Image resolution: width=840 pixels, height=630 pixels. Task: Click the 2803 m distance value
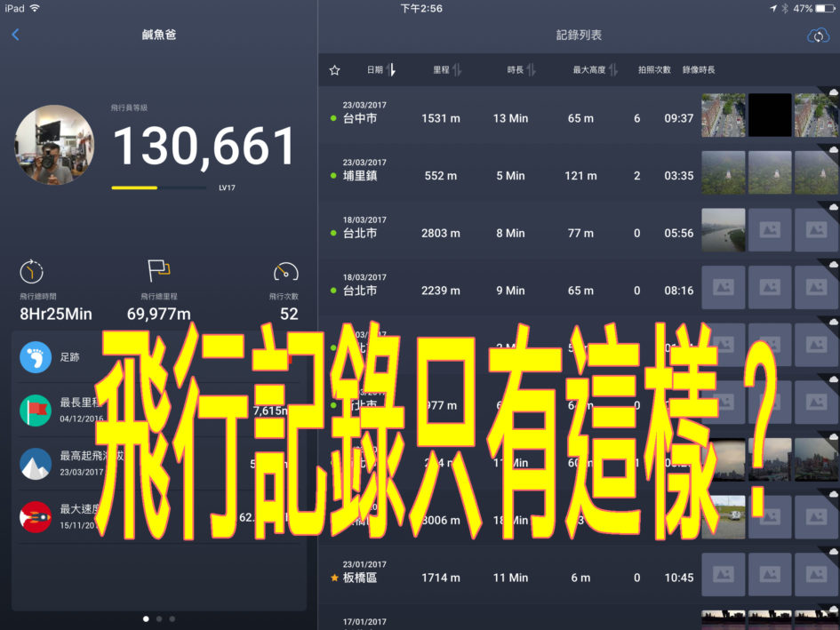tap(440, 233)
